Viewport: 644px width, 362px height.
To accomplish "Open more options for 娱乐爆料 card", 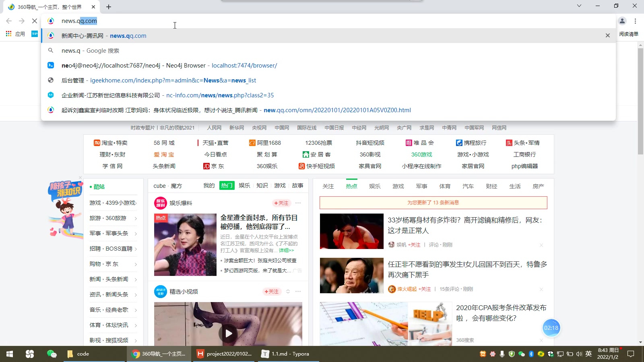I will [x=298, y=203].
